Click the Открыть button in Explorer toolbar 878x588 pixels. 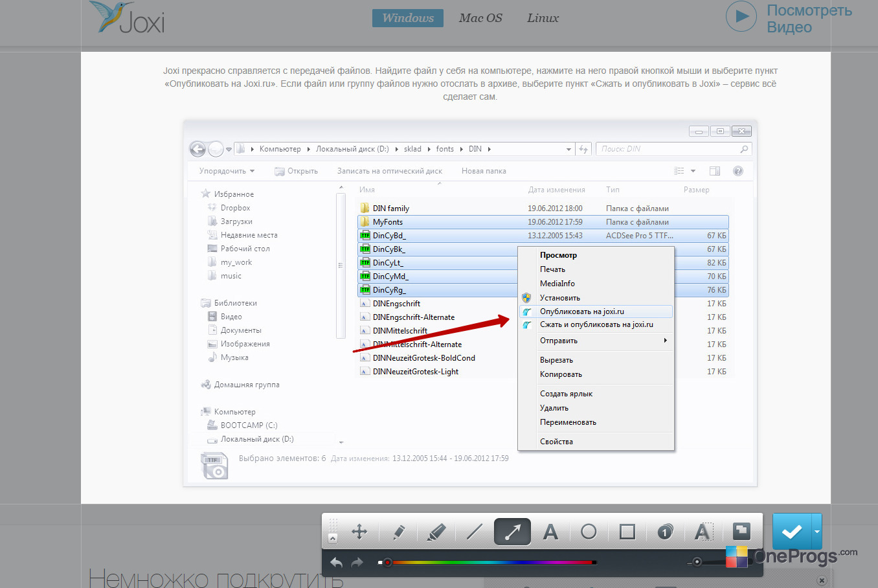[x=297, y=171]
